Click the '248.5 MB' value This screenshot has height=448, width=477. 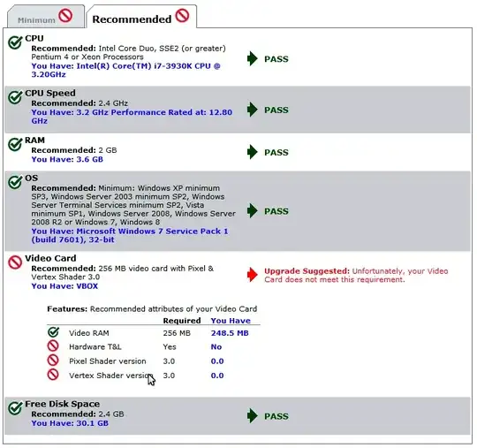point(230,333)
